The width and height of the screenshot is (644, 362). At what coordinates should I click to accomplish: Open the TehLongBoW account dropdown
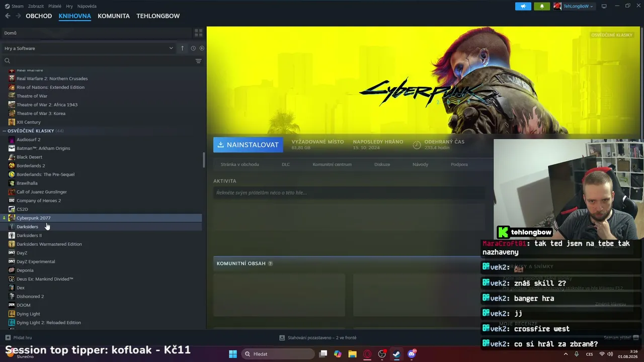(579, 6)
